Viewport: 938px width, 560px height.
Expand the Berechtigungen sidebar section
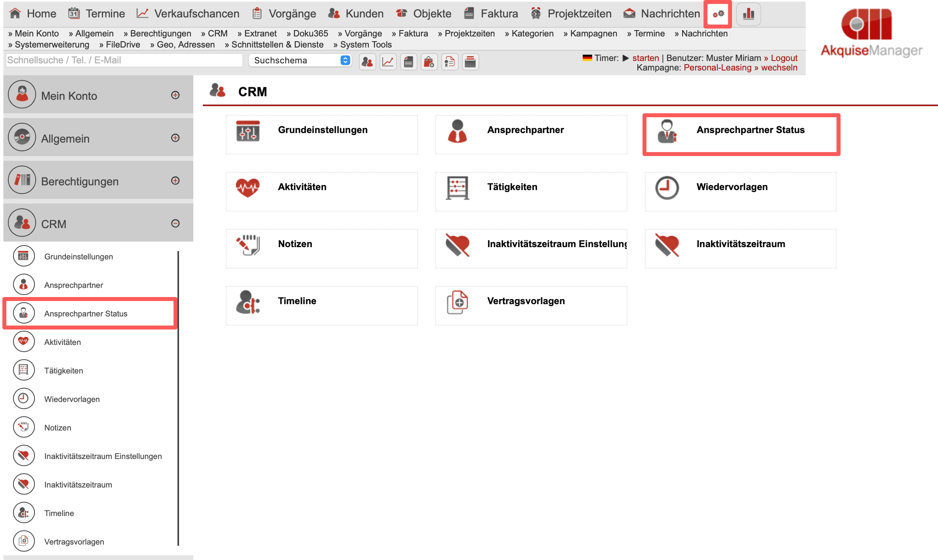click(x=175, y=181)
